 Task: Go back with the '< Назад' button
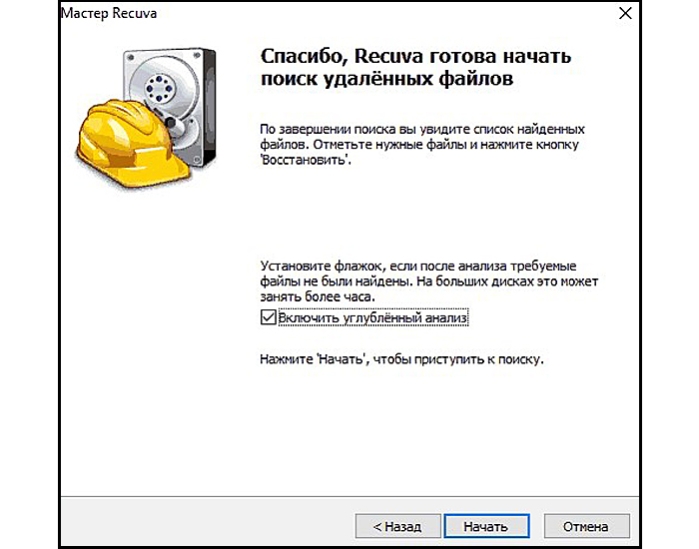(398, 526)
